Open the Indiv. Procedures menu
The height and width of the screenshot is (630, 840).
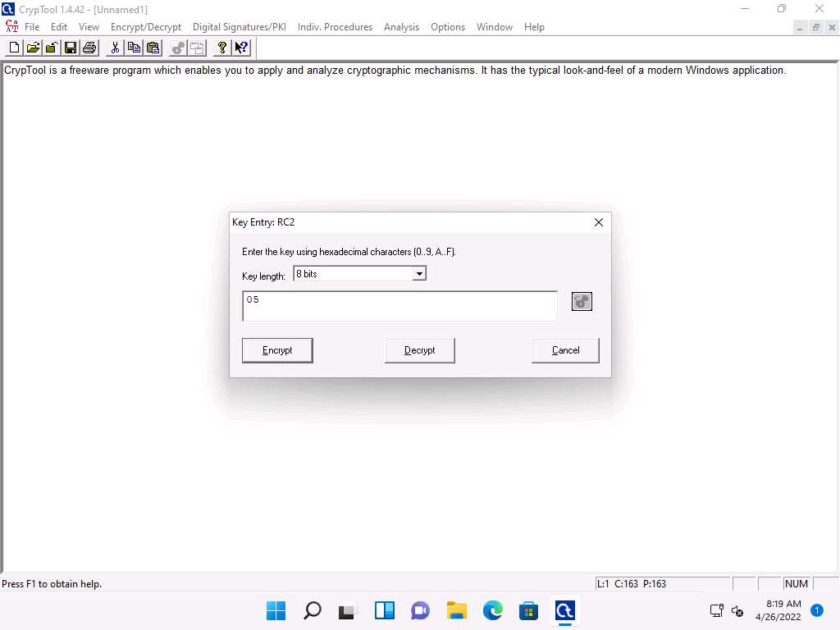(x=335, y=27)
